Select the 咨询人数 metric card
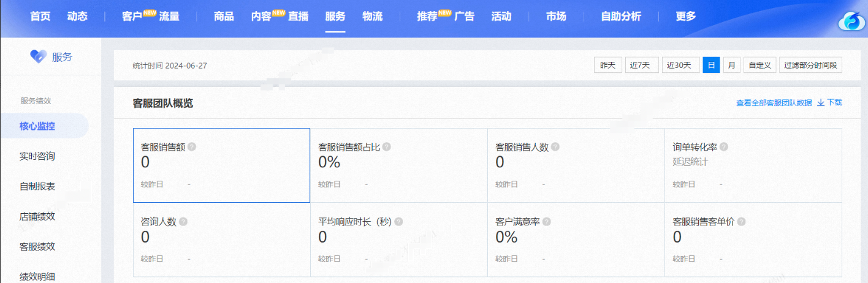The width and height of the screenshot is (868, 283). 221,240
